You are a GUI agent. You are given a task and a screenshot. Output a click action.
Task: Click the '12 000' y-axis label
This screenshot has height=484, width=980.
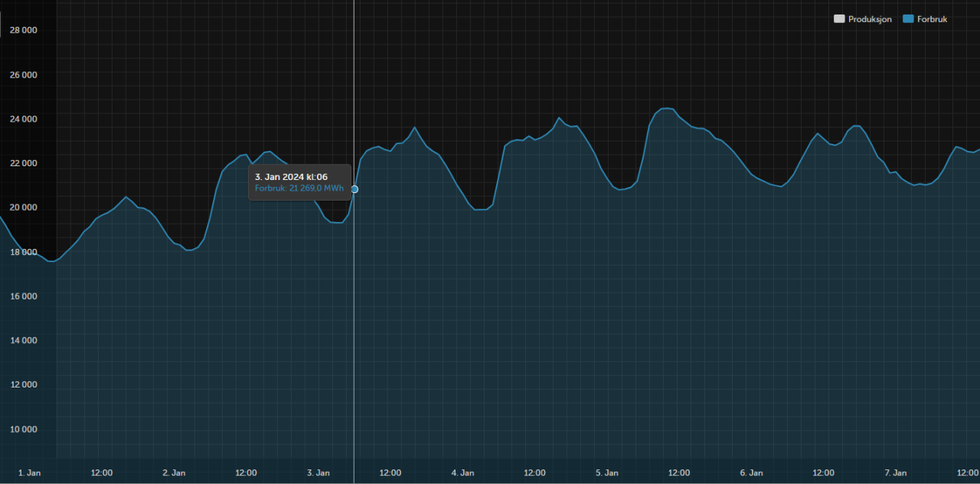[x=24, y=384]
